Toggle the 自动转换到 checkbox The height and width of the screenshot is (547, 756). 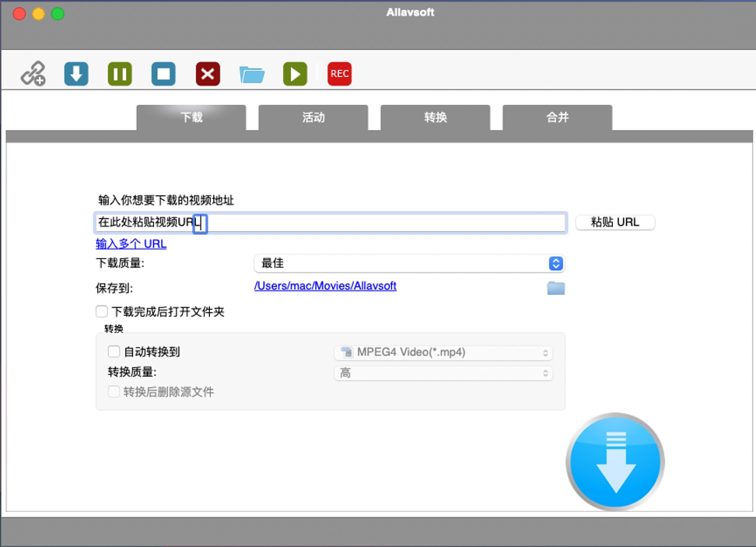[114, 352]
